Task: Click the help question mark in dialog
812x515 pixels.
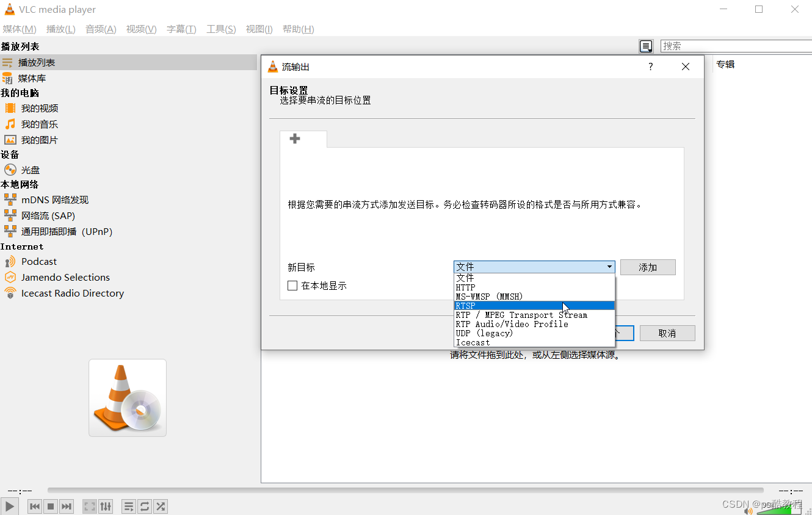Action: (x=651, y=67)
